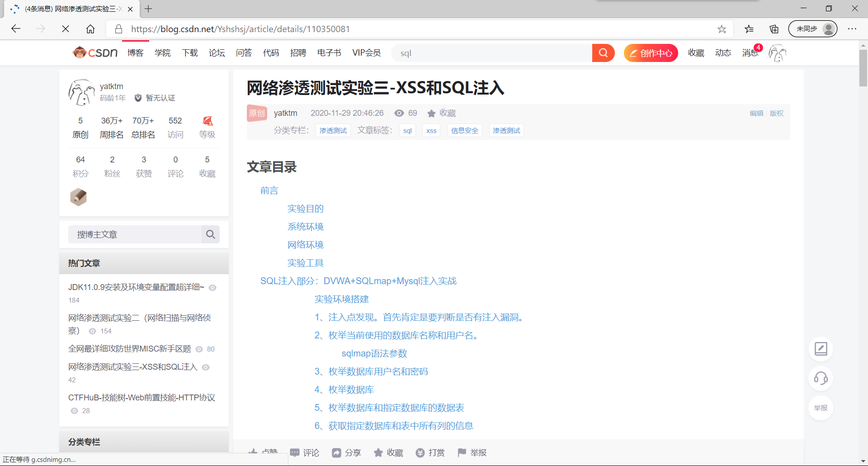868x466 pixels.
Task: Open the floating write-blog pen icon
Action: tap(821, 349)
